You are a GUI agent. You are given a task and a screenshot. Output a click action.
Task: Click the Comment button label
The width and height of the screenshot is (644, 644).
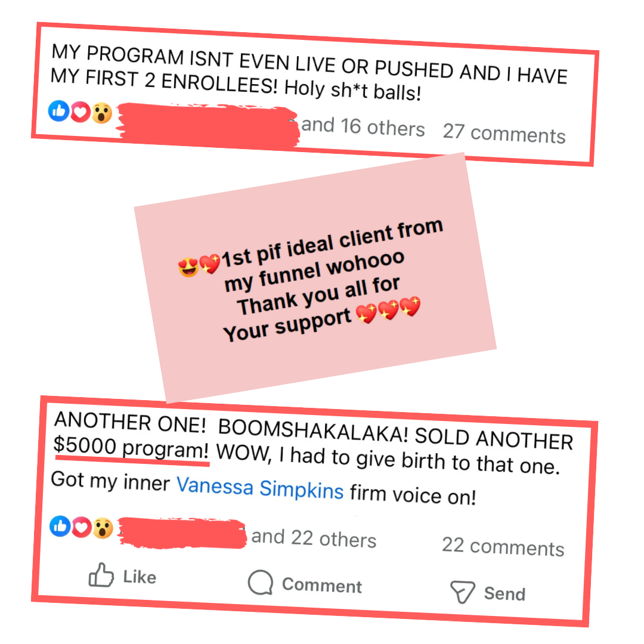pyautogui.click(x=322, y=585)
